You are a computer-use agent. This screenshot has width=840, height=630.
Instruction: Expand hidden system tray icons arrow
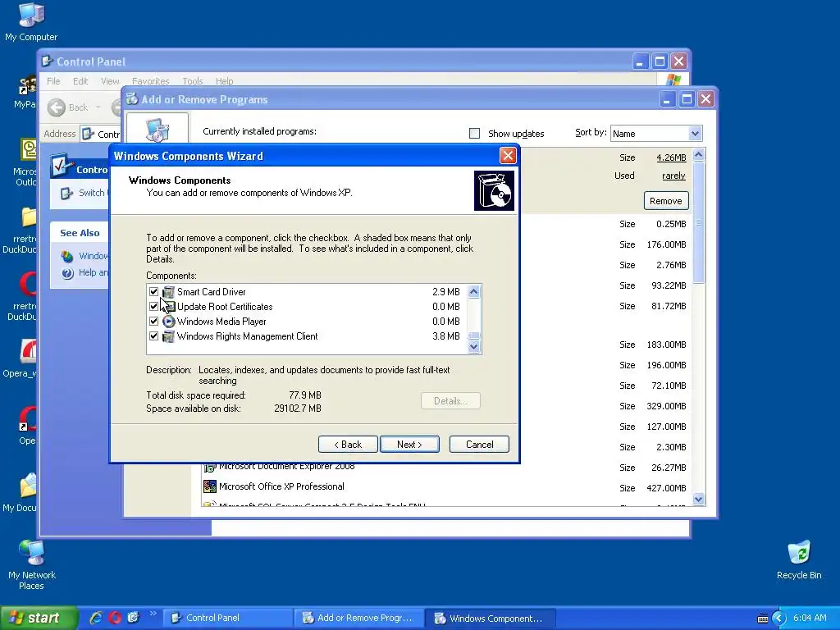pyautogui.click(x=779, y=619)
